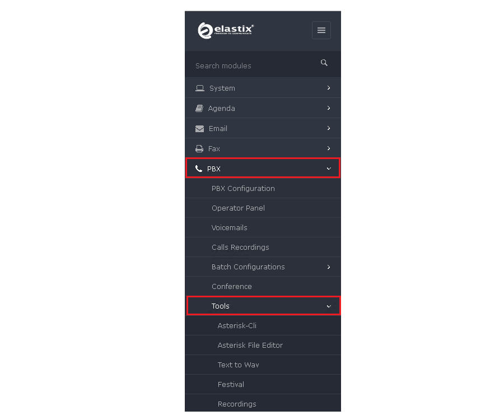Click the PBX phone icon
This screenshot has height=420, width=504.
coord(199,169)
